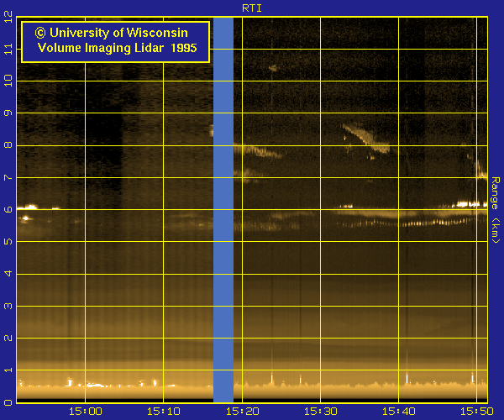The height and width of the screenshot is (420, 504).
Task: Click the Volume Imaging Lidar 1995 text
Action: tap(117, 48)
